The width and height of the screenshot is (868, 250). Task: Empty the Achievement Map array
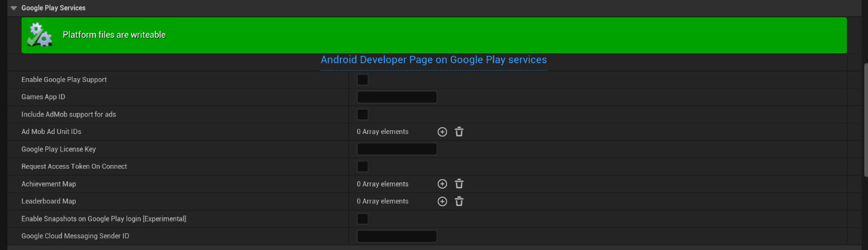(459, 184)
